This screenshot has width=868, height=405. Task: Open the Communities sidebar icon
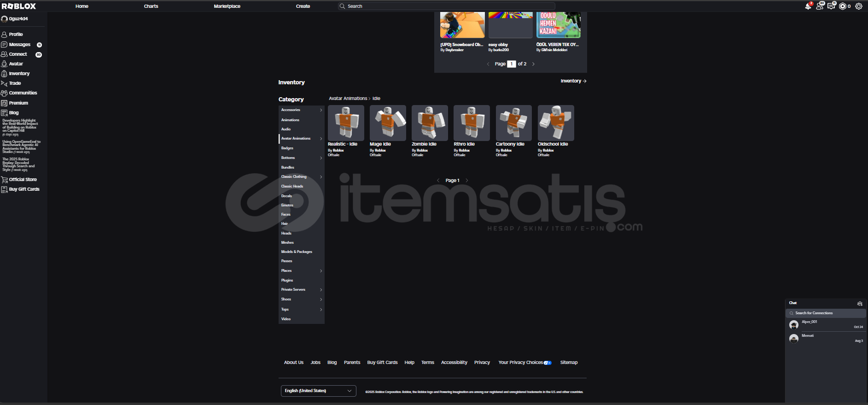[x=4, y=93]
